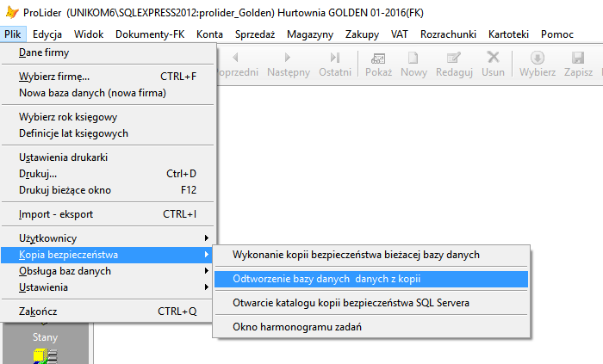Click the Zapisz save icon
This screenshot has width=603, height=364.
(x=578, y=58)
